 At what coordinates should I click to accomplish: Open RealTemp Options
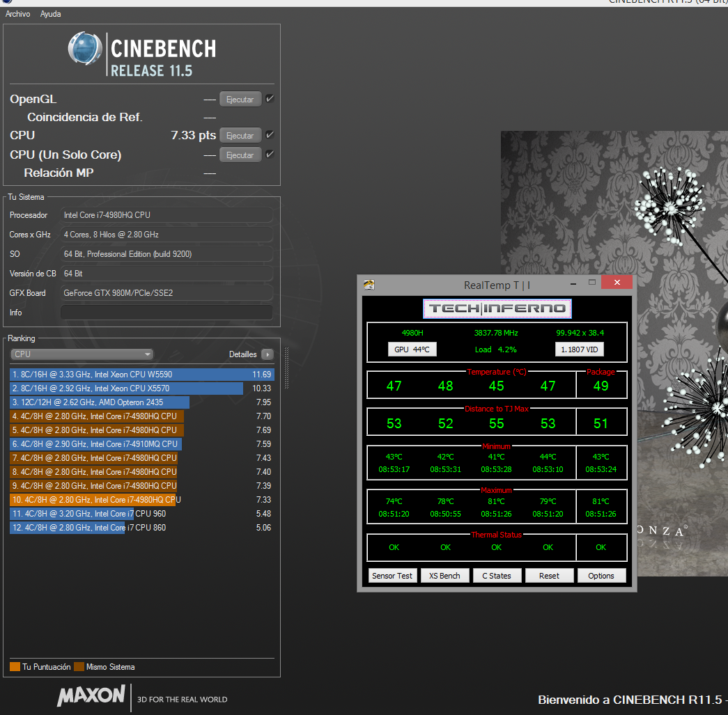[601, 576]
